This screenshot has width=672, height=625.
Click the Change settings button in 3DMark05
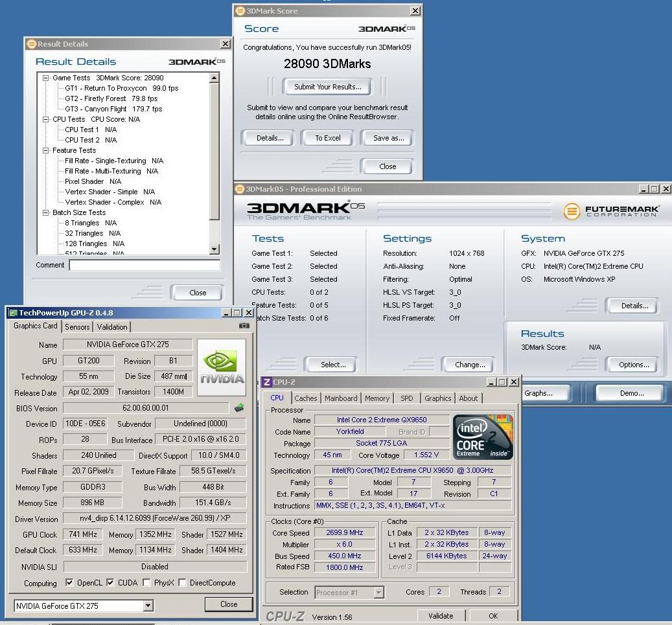point(469,365)
